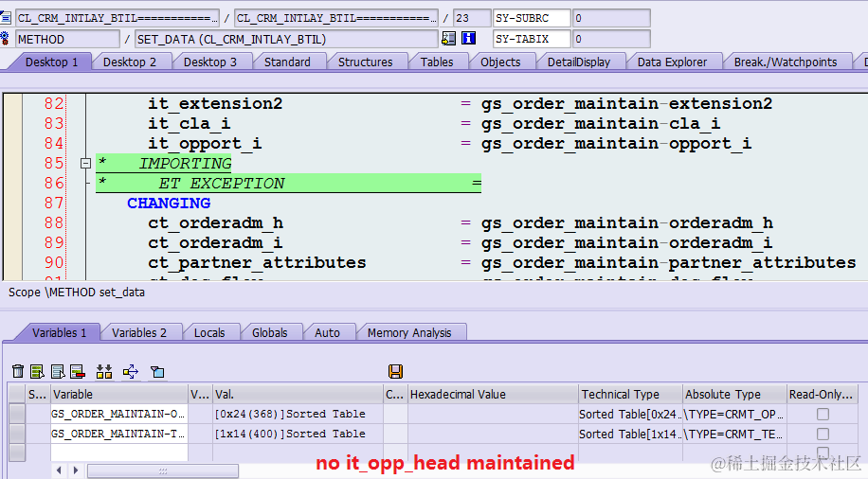This screenshot has width=868, height=479.
Task: Click the commented ET_EXCEPTION line 86
Action: 288,183
